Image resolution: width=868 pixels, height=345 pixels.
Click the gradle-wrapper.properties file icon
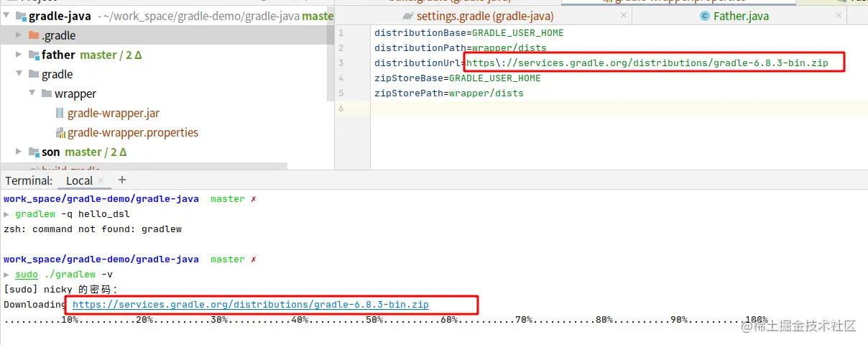pos(60,132)
